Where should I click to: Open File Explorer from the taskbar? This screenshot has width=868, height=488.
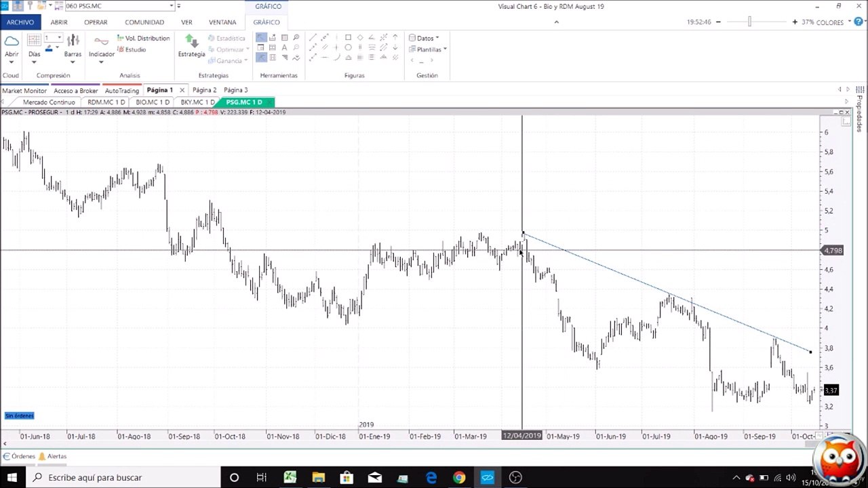318,477
